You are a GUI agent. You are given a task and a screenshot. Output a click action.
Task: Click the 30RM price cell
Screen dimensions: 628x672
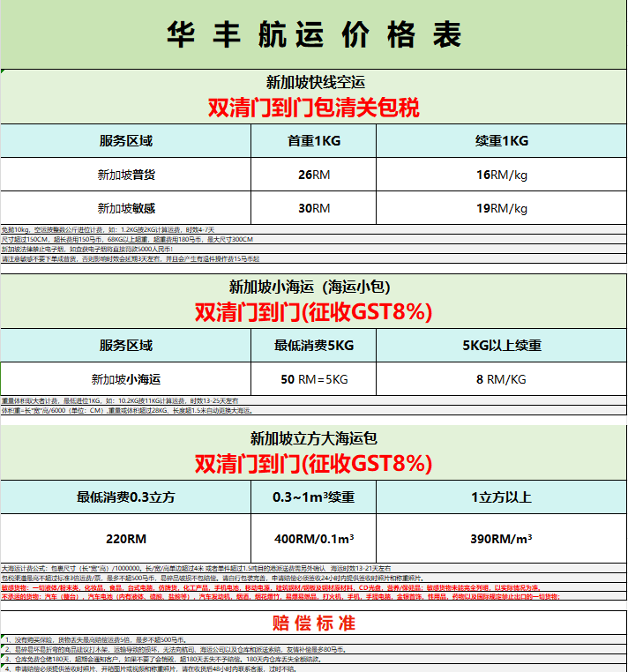point(314,208)
